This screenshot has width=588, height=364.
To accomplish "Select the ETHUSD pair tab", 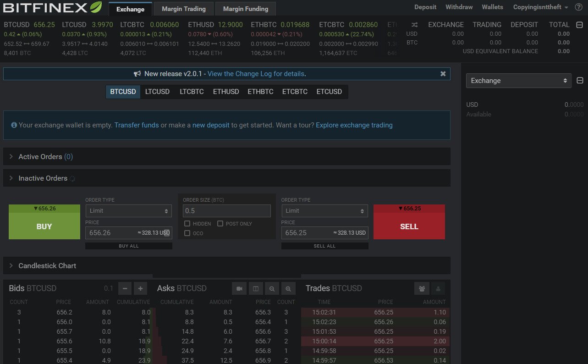I will (x=226, y=92).
